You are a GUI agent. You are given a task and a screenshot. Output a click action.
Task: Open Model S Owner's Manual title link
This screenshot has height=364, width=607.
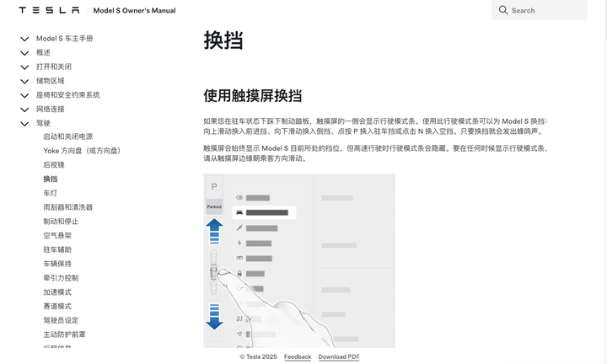(134, 10)
